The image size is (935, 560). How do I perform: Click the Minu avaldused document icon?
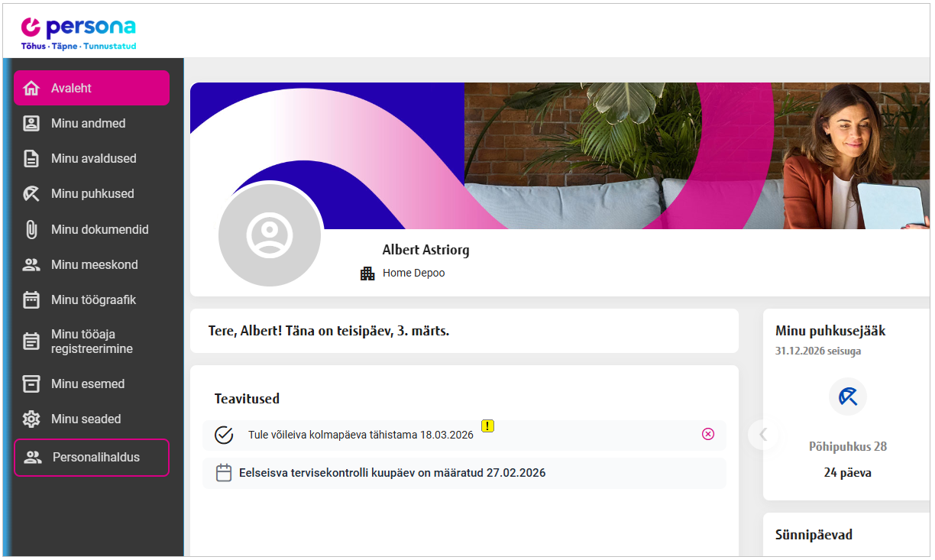click(x=31, y=159)
